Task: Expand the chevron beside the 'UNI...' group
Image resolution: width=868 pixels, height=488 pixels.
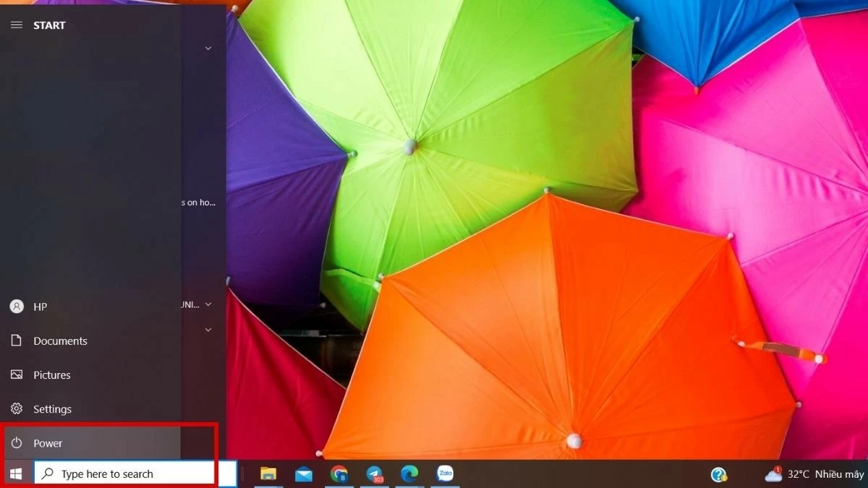Action: (208, 304)
